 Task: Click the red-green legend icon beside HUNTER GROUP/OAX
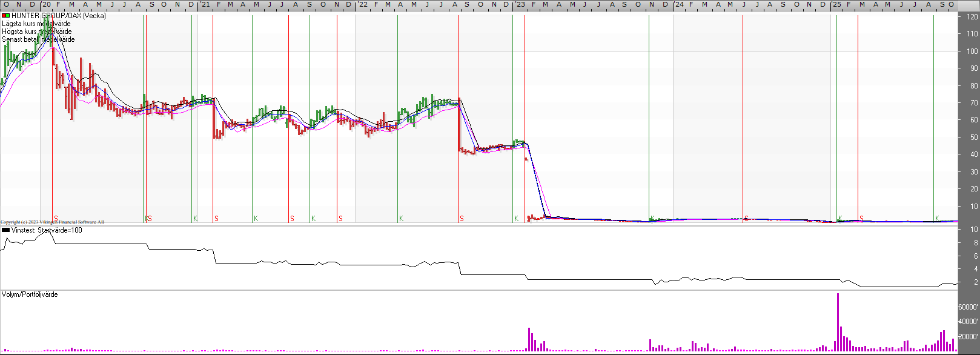[5, 16]
